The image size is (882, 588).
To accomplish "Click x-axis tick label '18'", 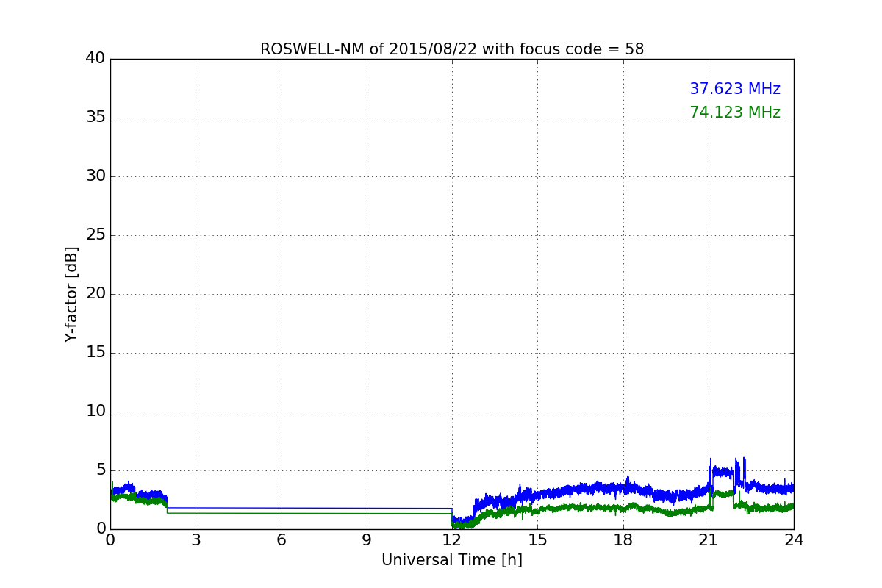I will 623,539.
